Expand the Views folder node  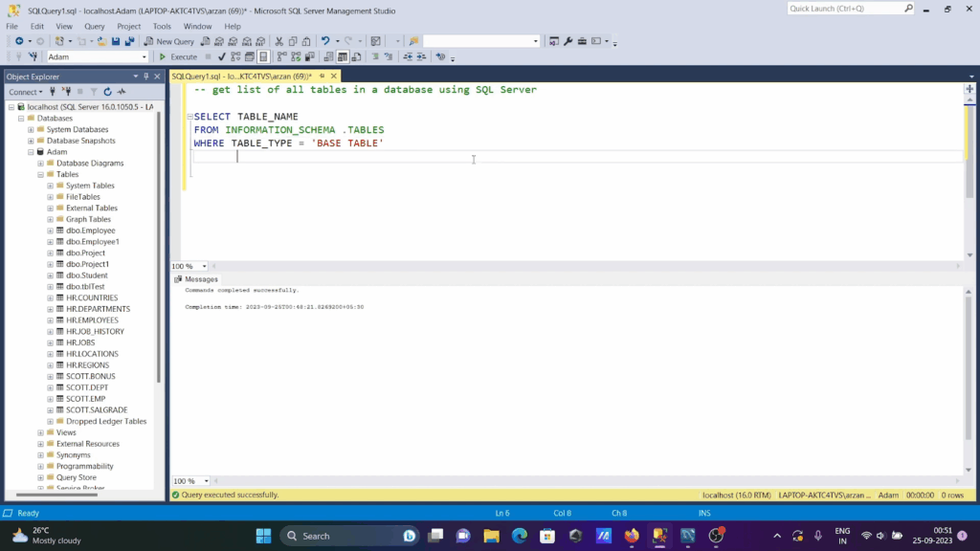pyautogui.click(x=40, y=432)
